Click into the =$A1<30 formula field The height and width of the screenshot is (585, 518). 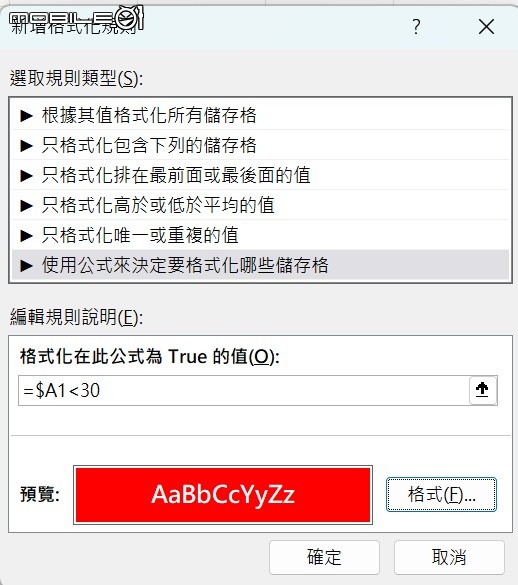pyautogui.click(x=243, y=391)
